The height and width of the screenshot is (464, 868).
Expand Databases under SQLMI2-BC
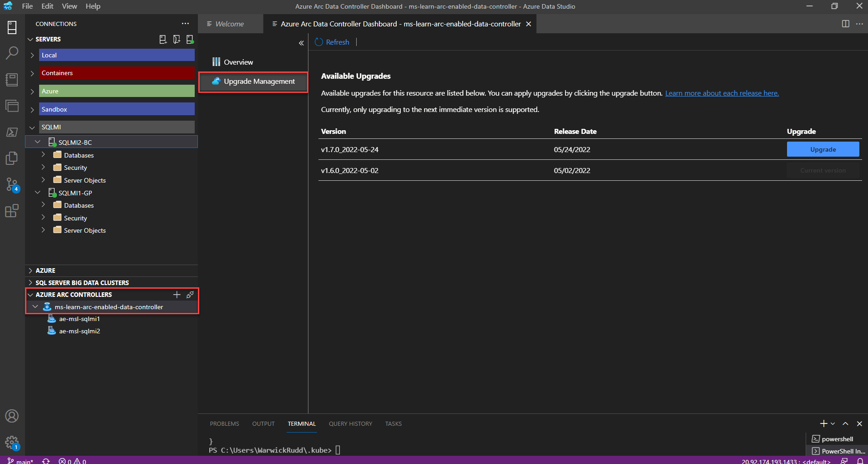pyautogui.click(x=43, y=155)
